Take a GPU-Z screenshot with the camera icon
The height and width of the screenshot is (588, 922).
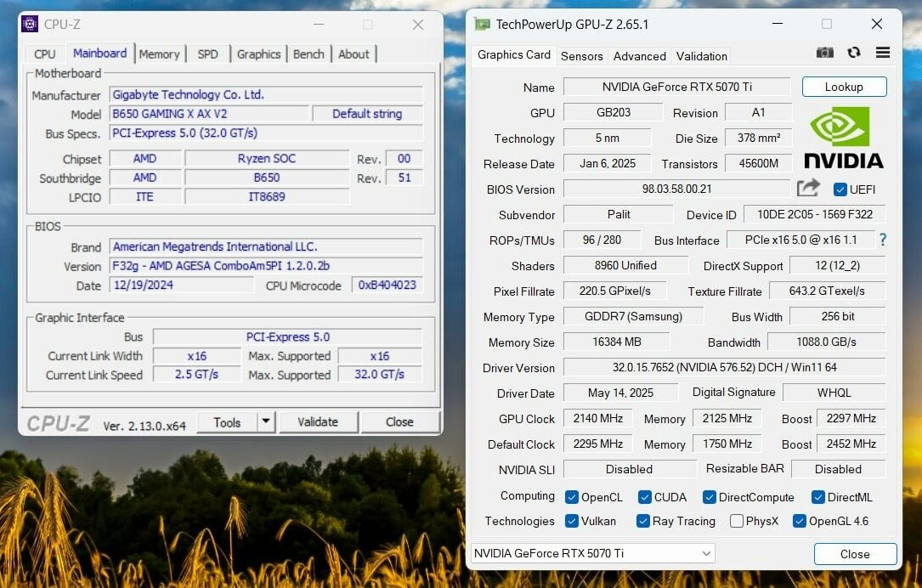[x=825, y=53]
